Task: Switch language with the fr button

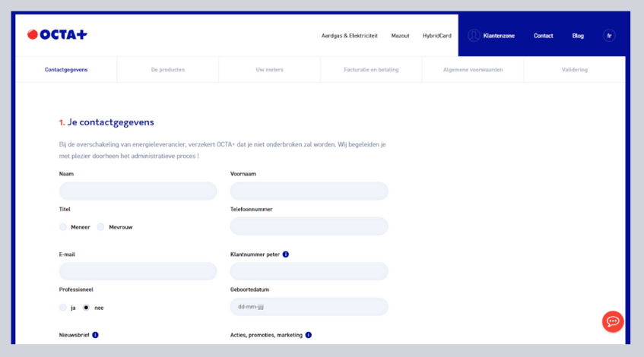Action: [x=608, y=35]
